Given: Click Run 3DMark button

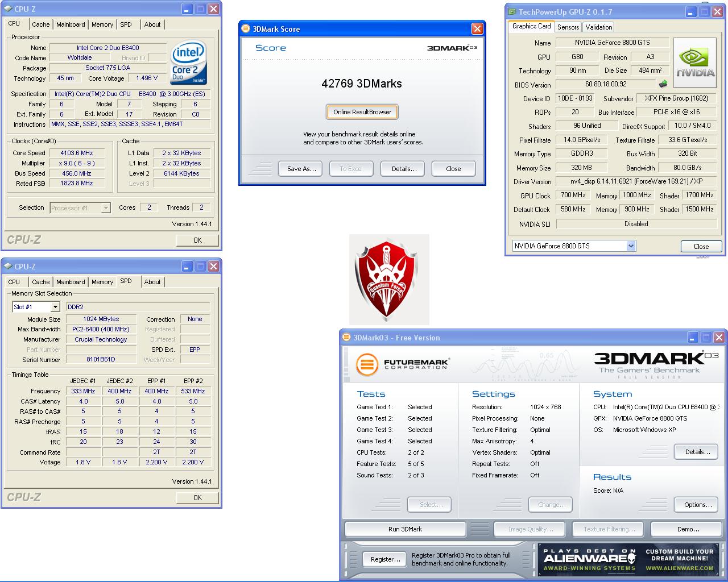Looking at the screenshot, I should coord(405,529).
